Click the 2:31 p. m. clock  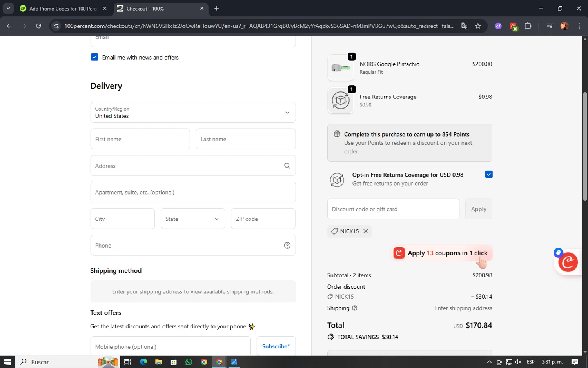coord(552,362)
